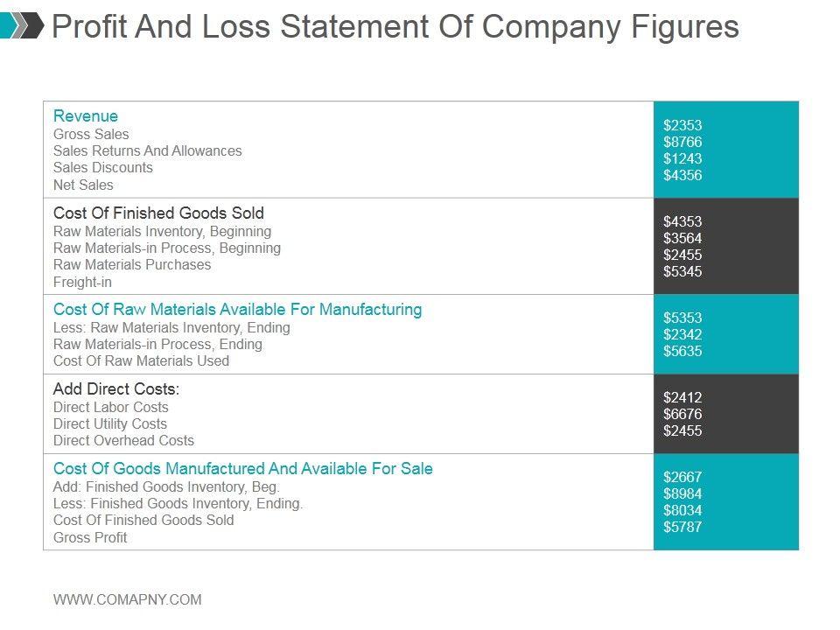Click Cost Of Raw Materials Available heading

(x=237, y=309)
